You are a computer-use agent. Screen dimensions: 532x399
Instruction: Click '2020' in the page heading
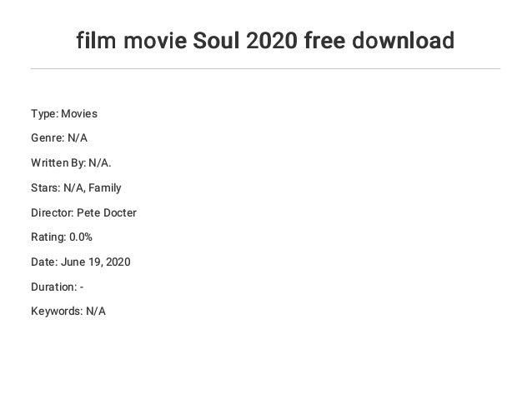click(x=272, y=40)
